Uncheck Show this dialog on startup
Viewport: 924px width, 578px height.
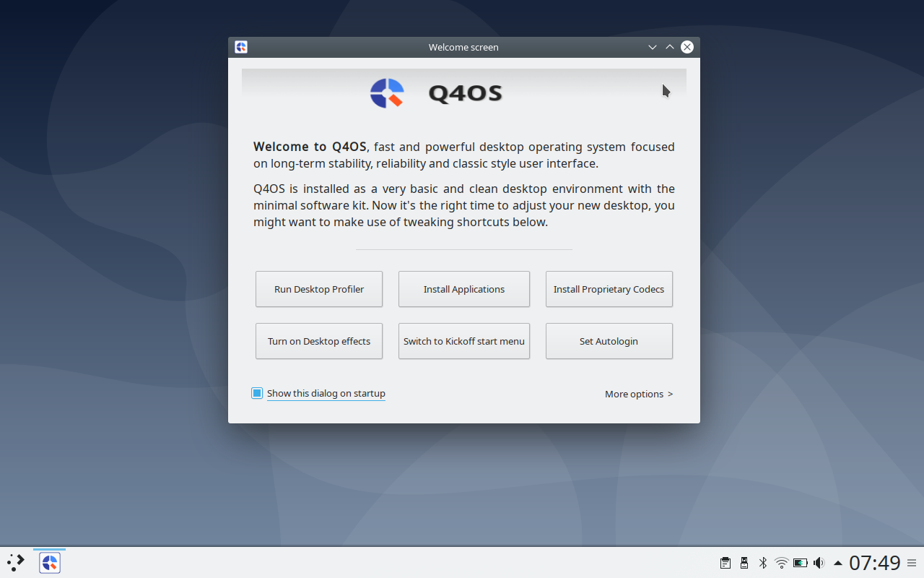pos(257,393)
